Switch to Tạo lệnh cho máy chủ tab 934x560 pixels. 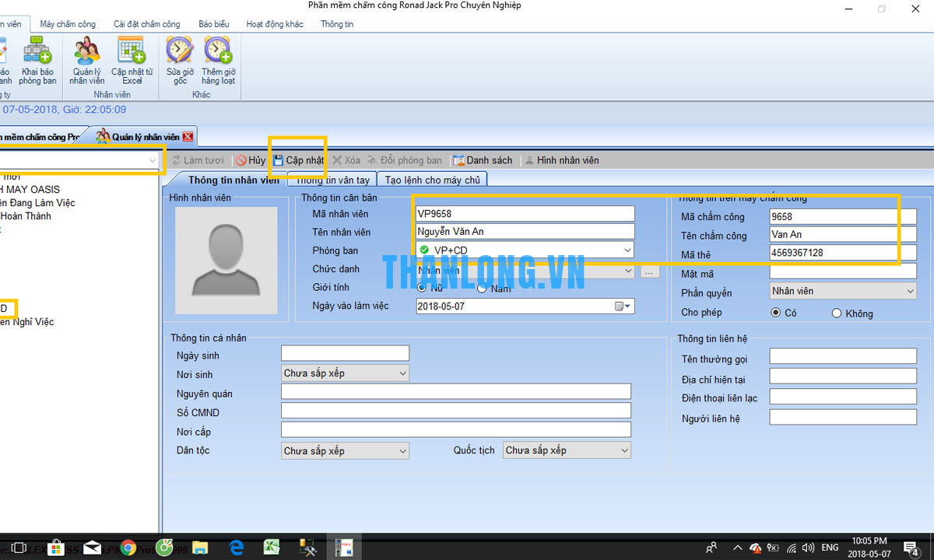[432, 180]
